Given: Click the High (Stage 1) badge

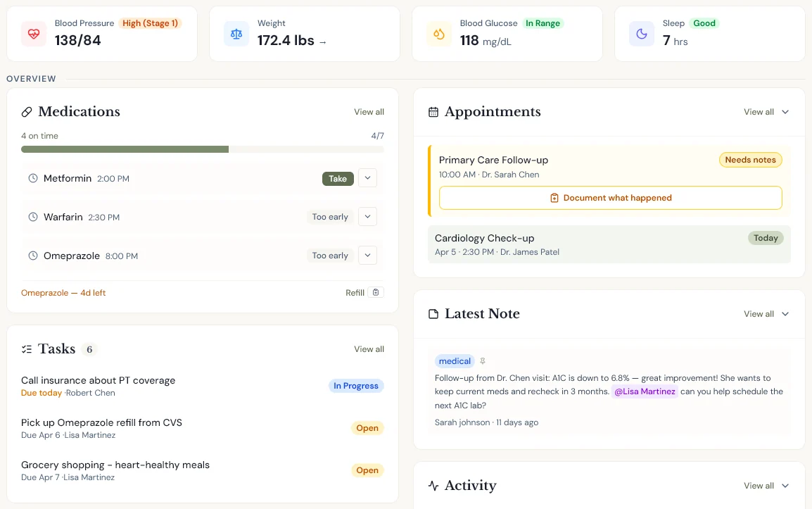Looking at the screenshot, I should (150, 23).
